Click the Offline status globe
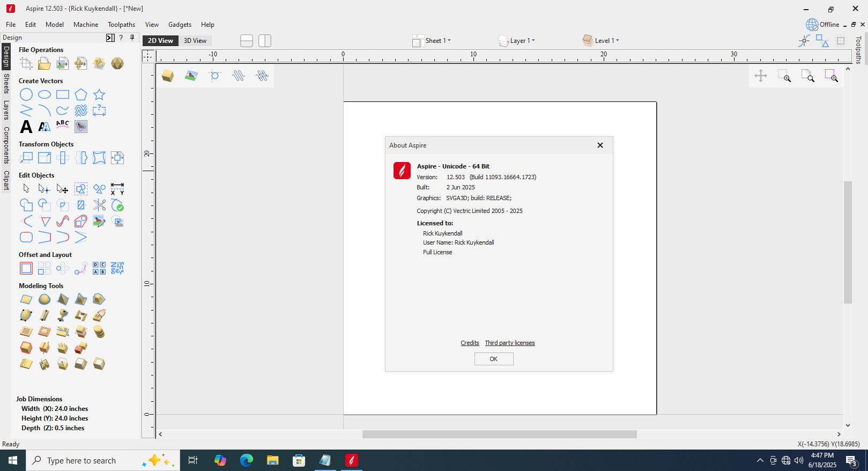This screenshot has width=868, height=471. 812,25
